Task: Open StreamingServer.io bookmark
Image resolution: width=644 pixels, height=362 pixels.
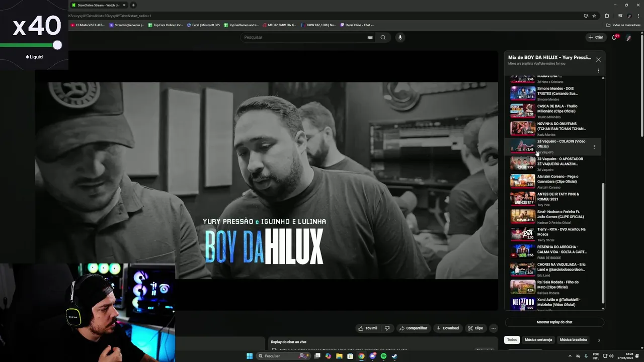Action: click(x=126, y=25)
